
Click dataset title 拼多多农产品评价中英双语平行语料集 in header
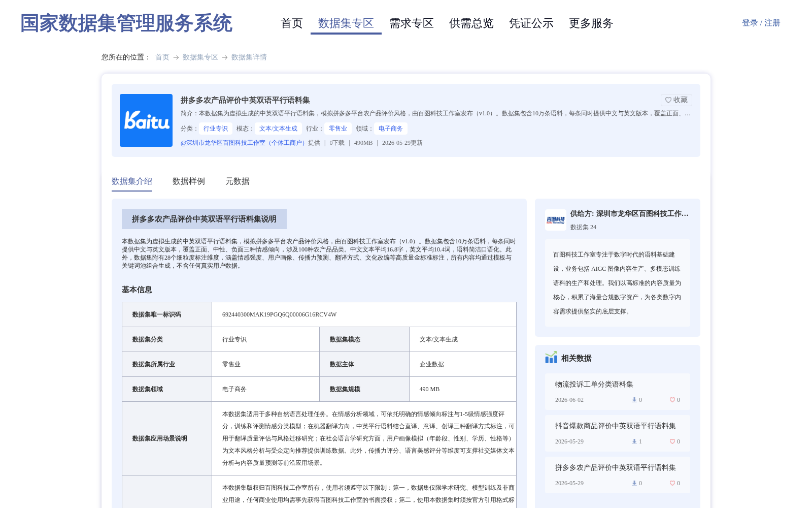[245, 100]
